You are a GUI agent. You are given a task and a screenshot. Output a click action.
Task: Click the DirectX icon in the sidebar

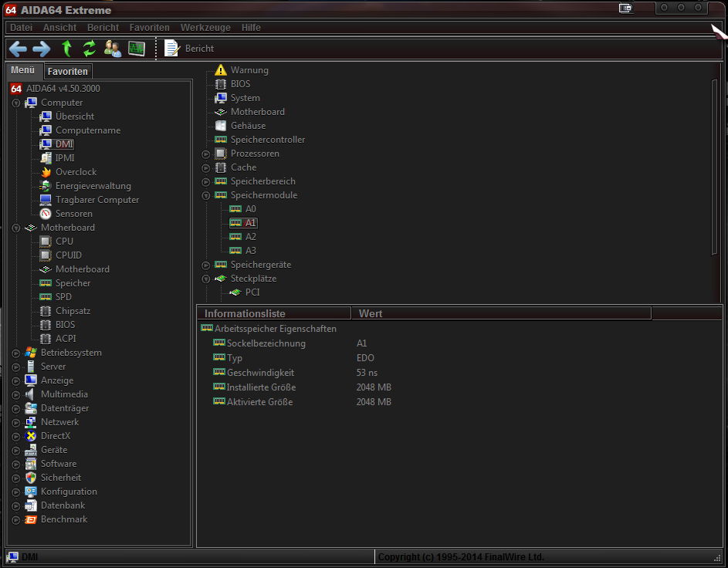31,436
